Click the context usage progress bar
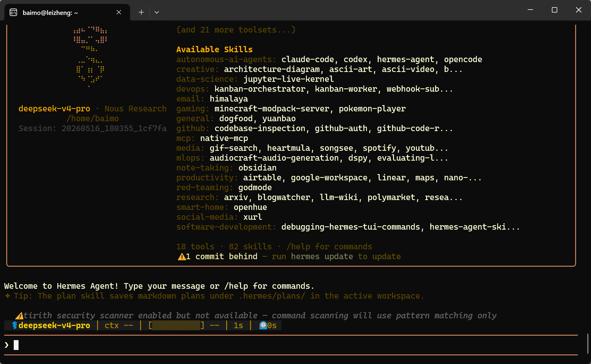The image size is (591, 364). click(176, 325)
